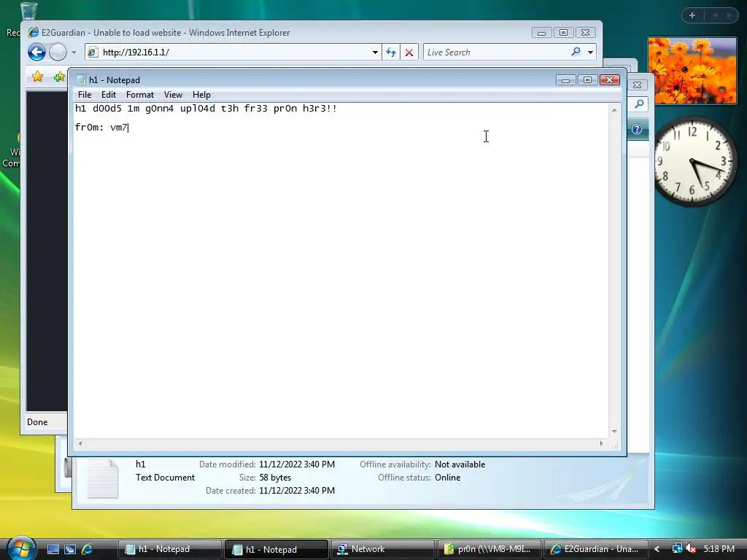
Task: Click the IE Stop loading button
Action: pyautogui.click(x=409, y=52)
